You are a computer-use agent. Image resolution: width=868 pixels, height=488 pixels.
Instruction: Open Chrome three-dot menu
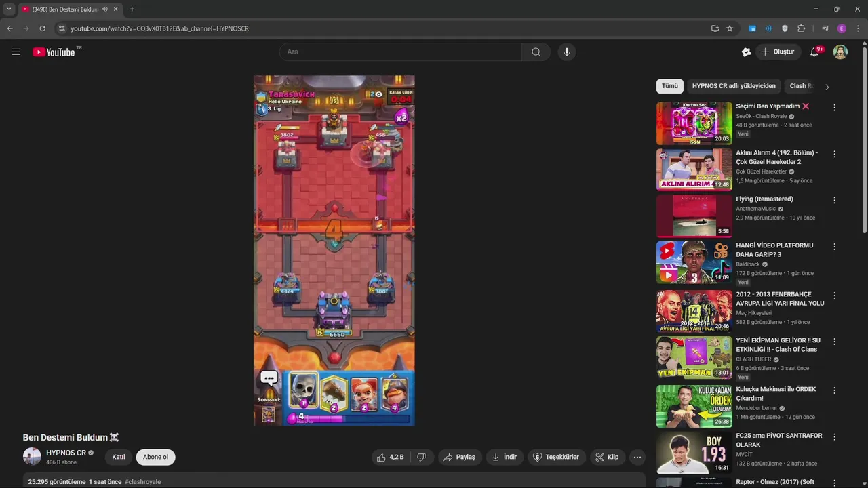pos(858,28)
